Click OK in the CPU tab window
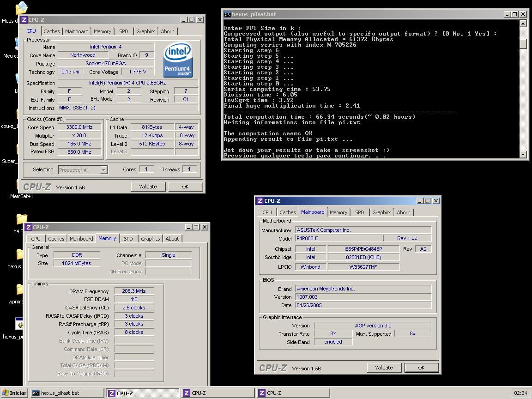 tap(185, 187)
